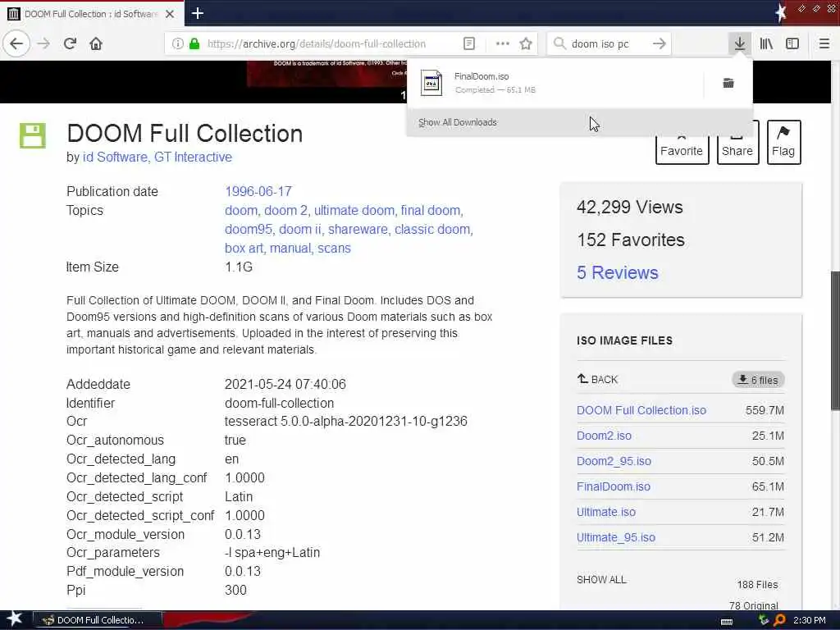Download Ultimate.iso file
Image resolution: width=840 pixels, height=630 pixels.
(606, 512)
